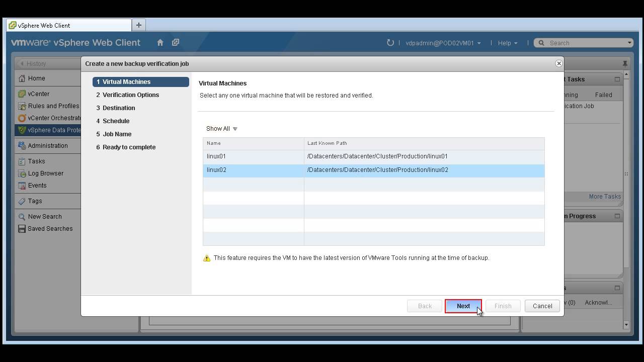
Task: Click the Next button
Action: (463, 306)
